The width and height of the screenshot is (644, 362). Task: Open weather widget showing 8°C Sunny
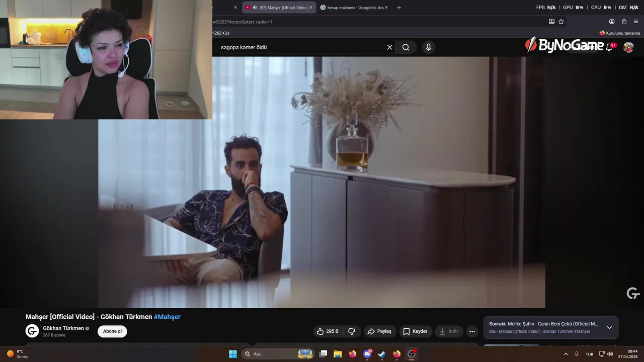click(x=17, y=354)
